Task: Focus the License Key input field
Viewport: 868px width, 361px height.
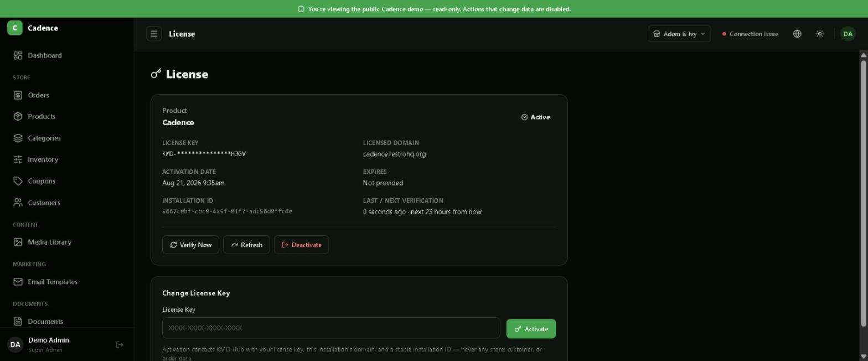Action: point(331,328)
